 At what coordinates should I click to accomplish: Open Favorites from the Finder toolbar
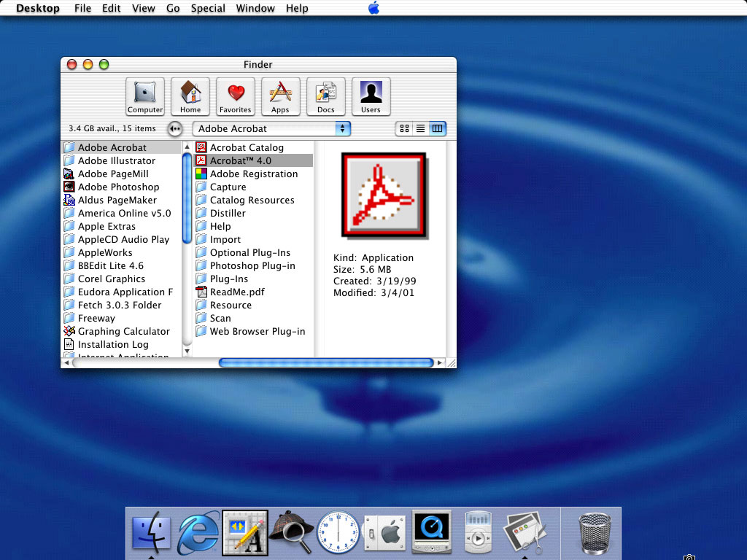pyautogui.click(x=236, y=97)
